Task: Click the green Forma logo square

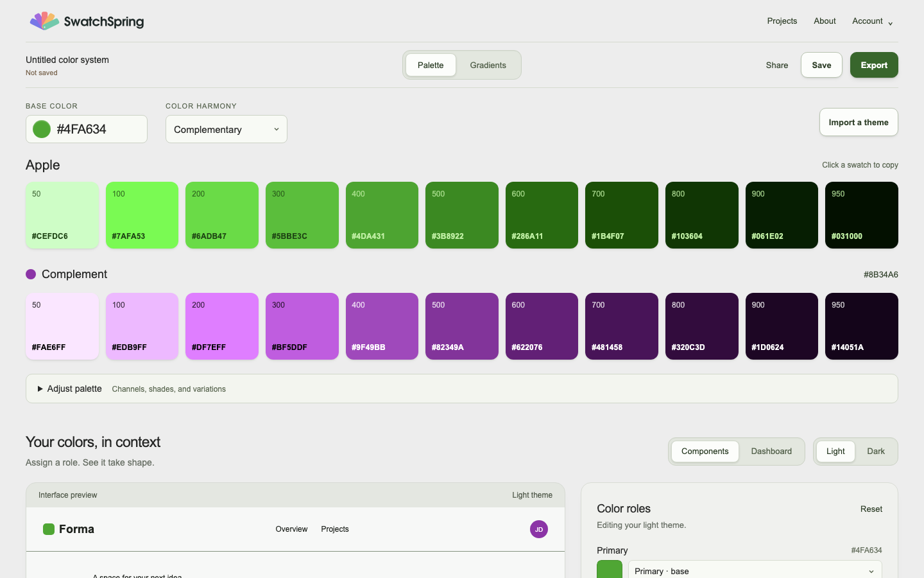Action: (x=48, y=529)
